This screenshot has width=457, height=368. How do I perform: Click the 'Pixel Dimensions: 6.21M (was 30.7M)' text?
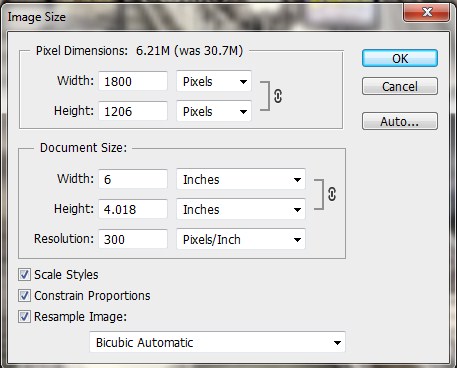point(139,51)
